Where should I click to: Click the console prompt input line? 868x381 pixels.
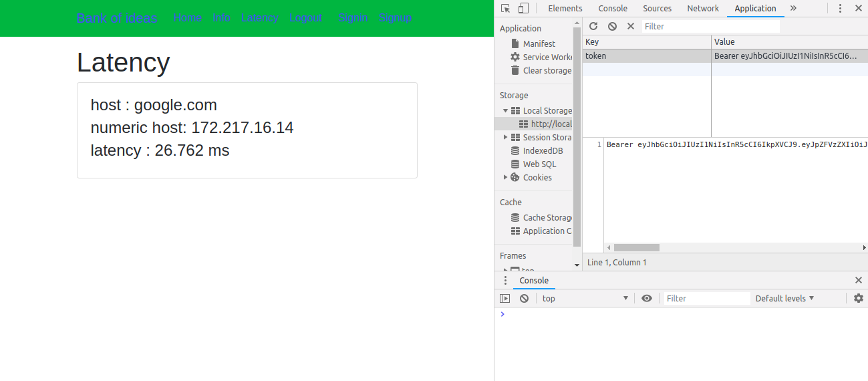click(x=682, y=314)
